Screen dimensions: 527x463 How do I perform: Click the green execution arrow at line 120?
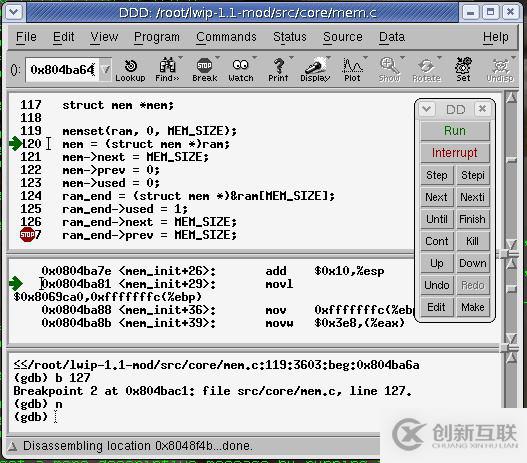click(15, 144)
